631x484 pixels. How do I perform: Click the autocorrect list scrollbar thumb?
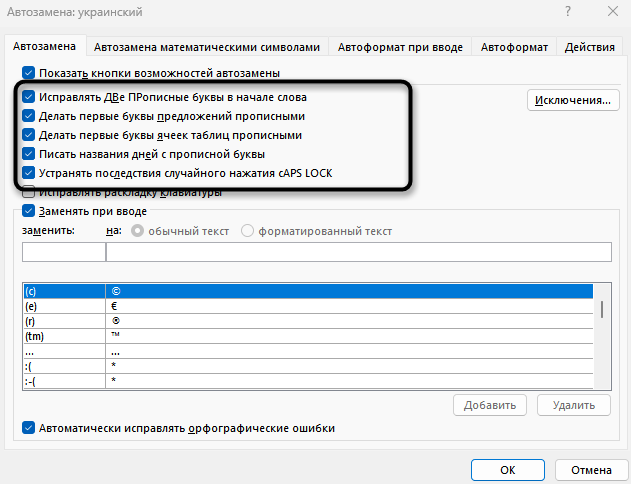tap(602, 309)
